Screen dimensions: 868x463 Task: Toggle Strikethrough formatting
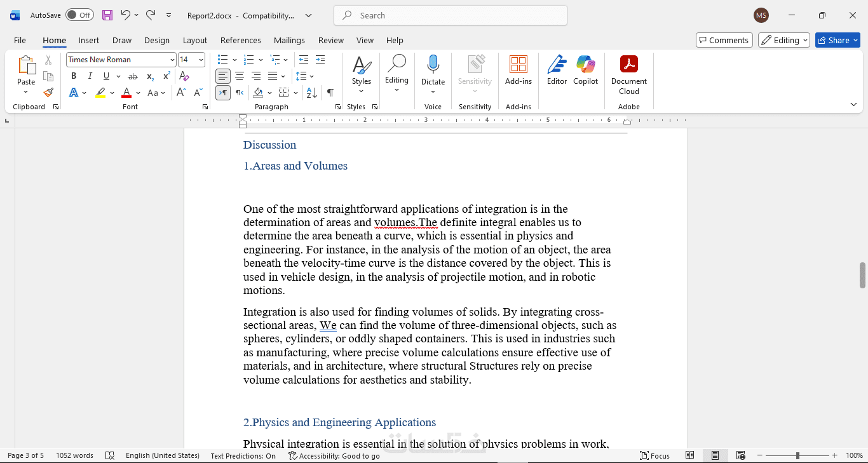[x=133, y=76]
